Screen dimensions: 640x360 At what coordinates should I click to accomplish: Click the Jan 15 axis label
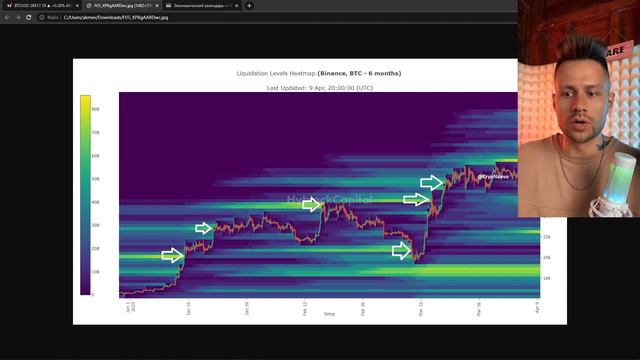click(x=189, y=308)
